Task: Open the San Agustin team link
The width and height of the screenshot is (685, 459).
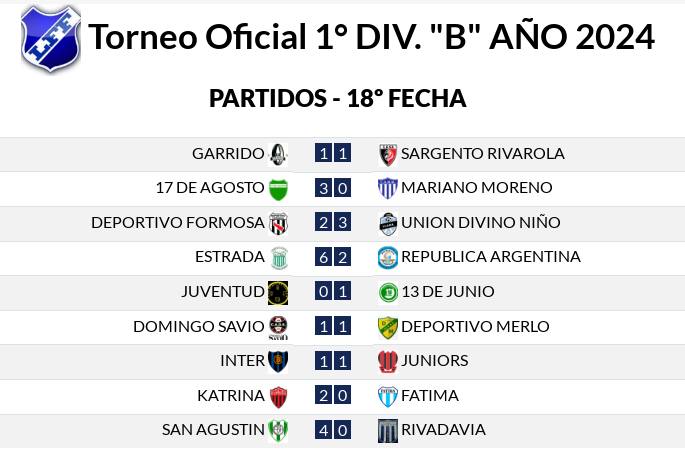Action: [213, 429]
